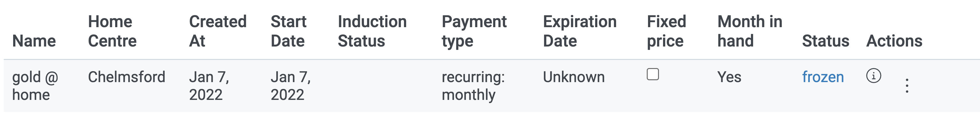Click the recurring: monthly payment cell
Viewport: 980px width, 118px height.
point(473,86)
